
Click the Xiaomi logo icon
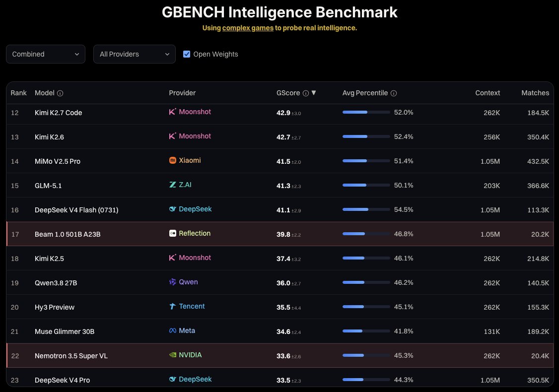click(173, 160)
